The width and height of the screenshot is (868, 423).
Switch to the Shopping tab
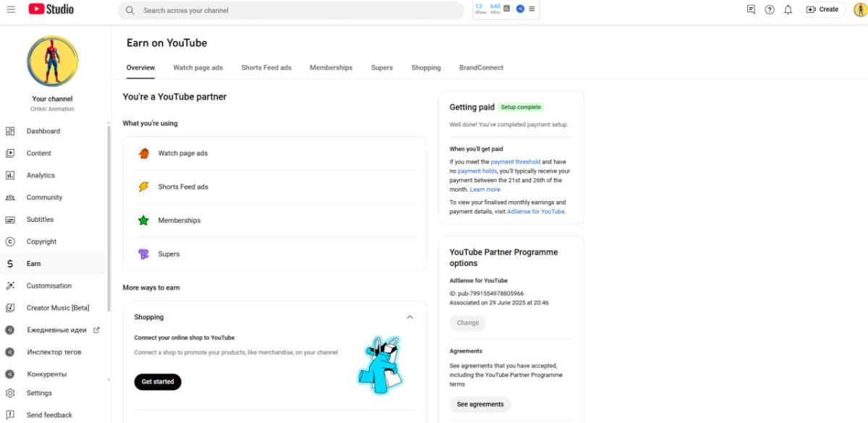coord(426,68)
